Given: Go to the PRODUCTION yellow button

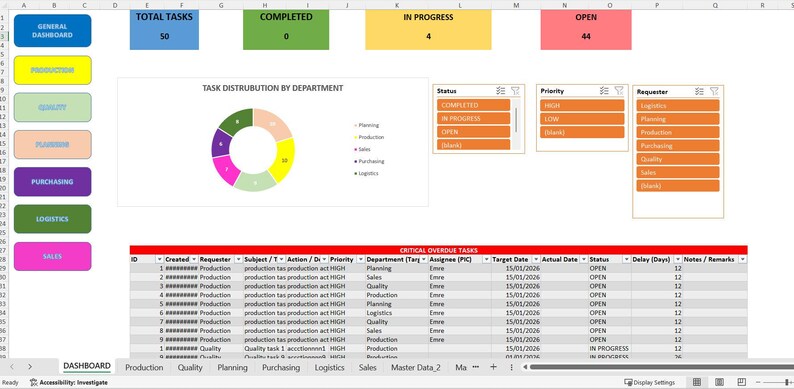Looking at the screenshot, I should pyautogui.click(x=53, y=70).
